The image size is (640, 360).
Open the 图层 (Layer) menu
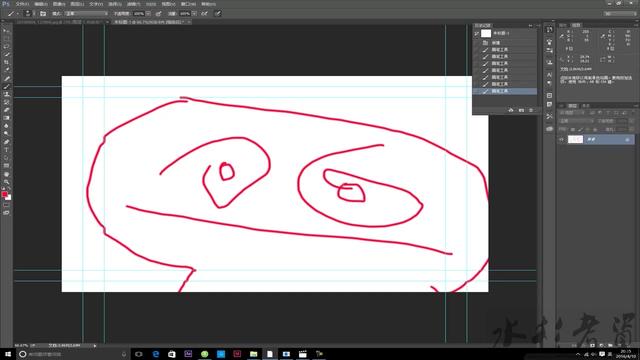coord(77,4)
